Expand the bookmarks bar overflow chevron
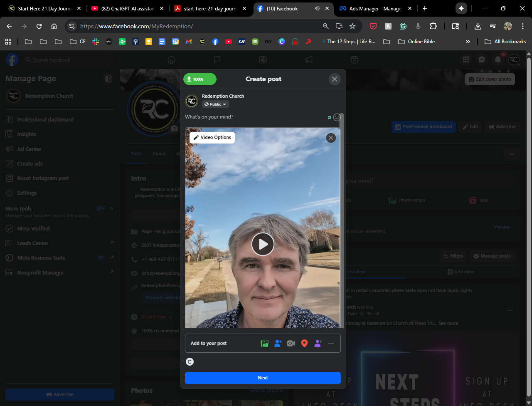 468,42
